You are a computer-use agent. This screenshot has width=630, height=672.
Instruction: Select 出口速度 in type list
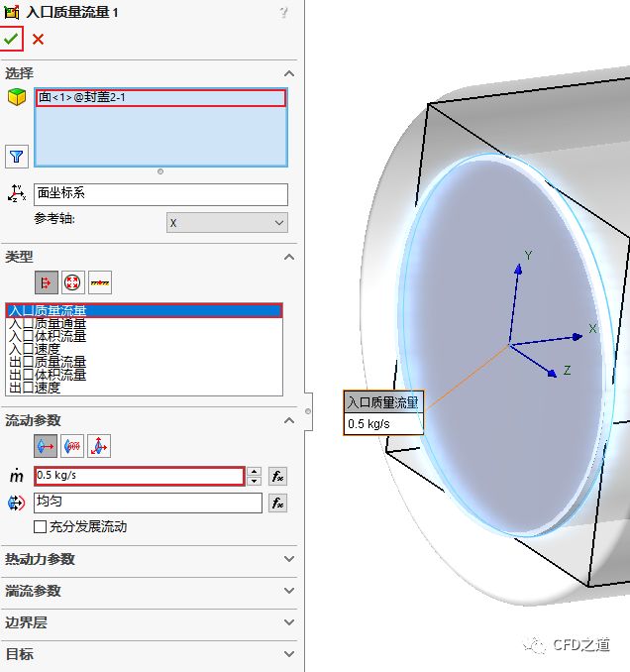pos(144,388)
